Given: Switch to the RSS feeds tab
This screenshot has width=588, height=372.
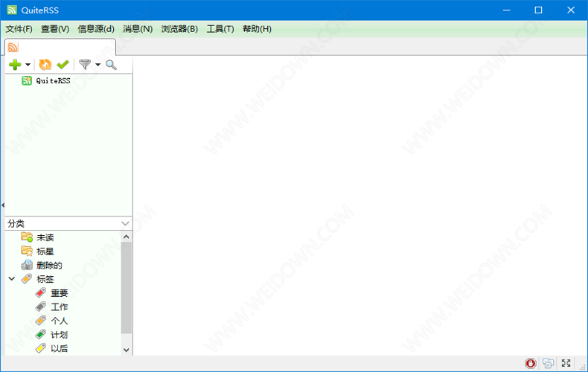Looking at the screenshot, I should 13,47.
